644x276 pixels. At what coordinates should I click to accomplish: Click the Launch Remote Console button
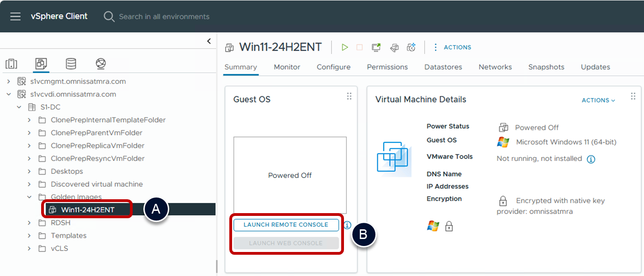[x=286, y=225]
